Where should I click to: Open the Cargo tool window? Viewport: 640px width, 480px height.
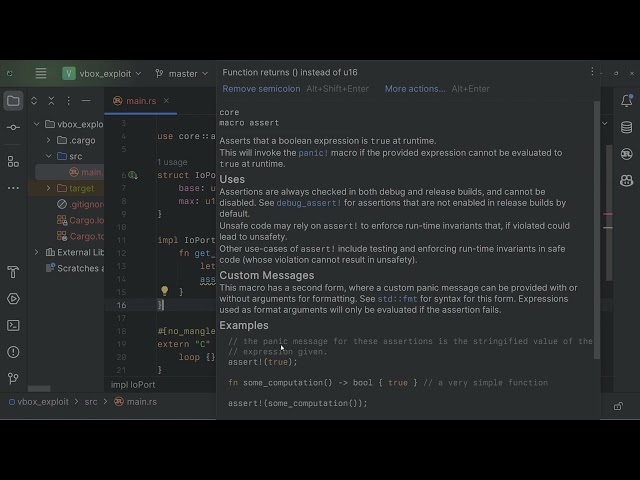tap(627, 154)
